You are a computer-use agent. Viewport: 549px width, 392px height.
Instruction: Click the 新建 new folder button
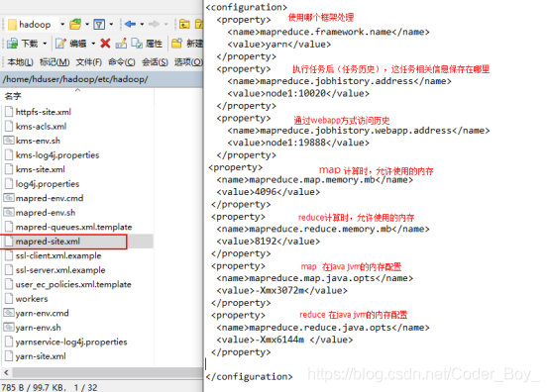point(187,44)
